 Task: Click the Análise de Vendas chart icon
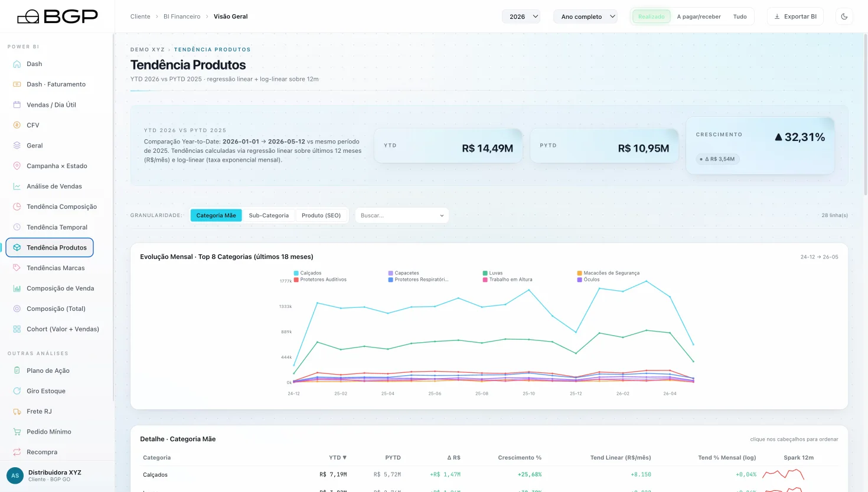point(17,186)
